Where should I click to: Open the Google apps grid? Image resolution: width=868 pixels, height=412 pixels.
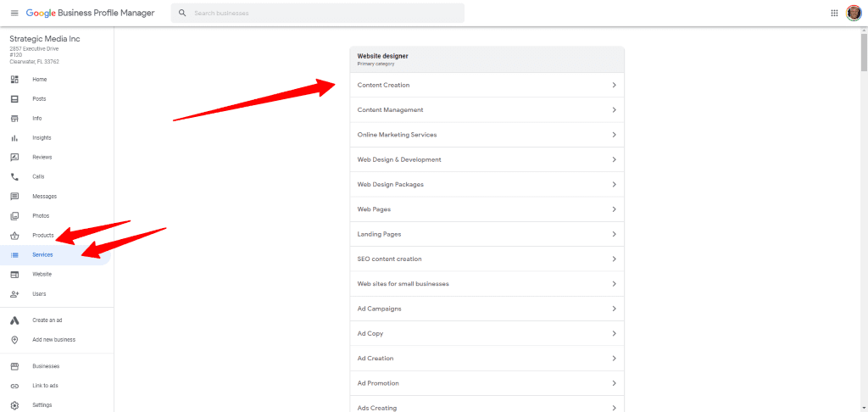click(834, 13)
